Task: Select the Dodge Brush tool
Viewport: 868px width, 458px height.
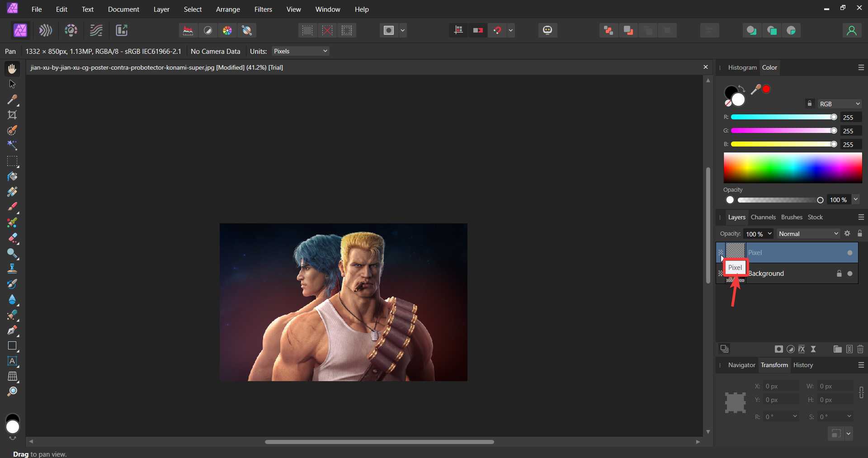Action: (12, 253)
